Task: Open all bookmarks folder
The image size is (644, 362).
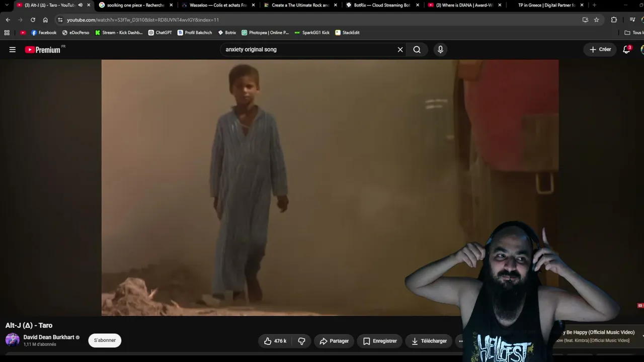Action: pyautogui.click(x=634, y=33)
